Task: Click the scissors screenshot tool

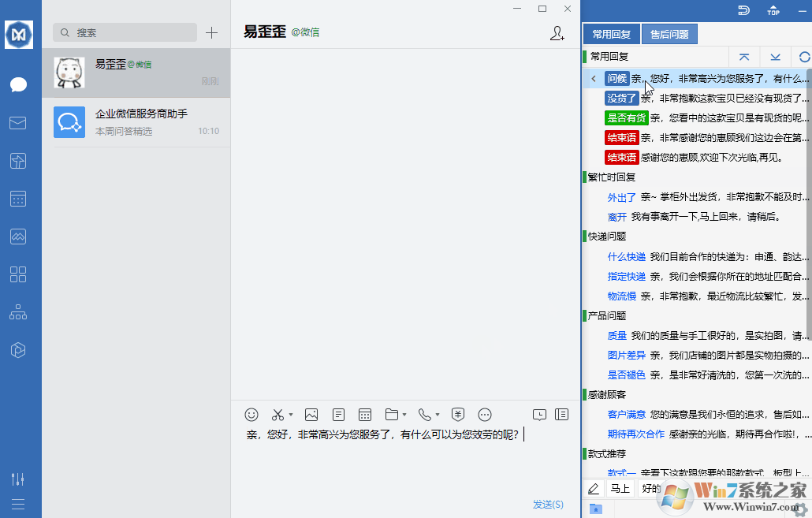Action: [x=277, y=415]
